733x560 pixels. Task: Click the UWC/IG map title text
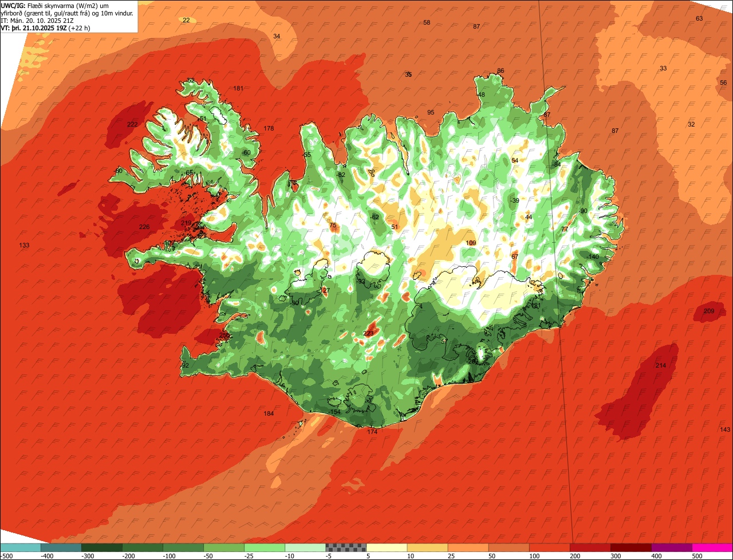[x=68, y=10]
